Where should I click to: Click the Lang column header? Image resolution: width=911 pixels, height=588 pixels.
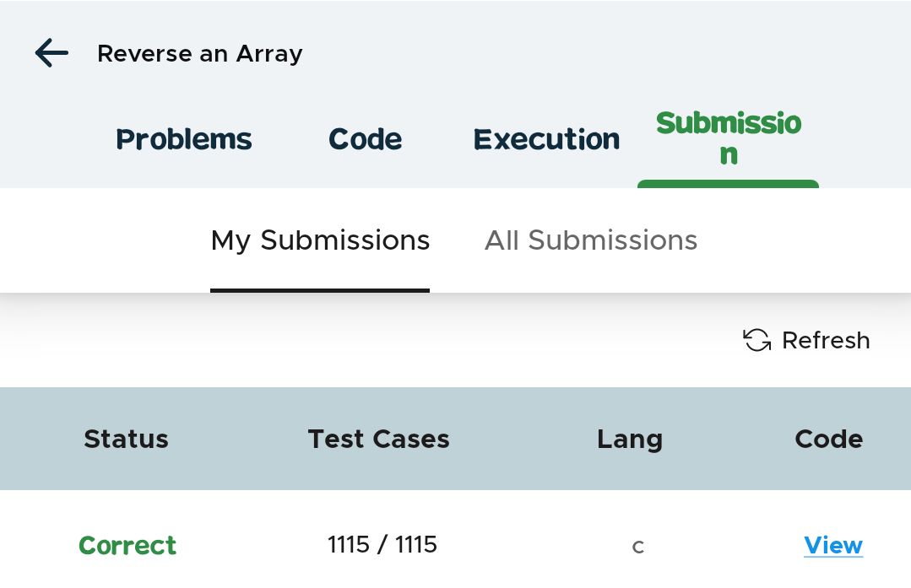click(x=630, y=440)
